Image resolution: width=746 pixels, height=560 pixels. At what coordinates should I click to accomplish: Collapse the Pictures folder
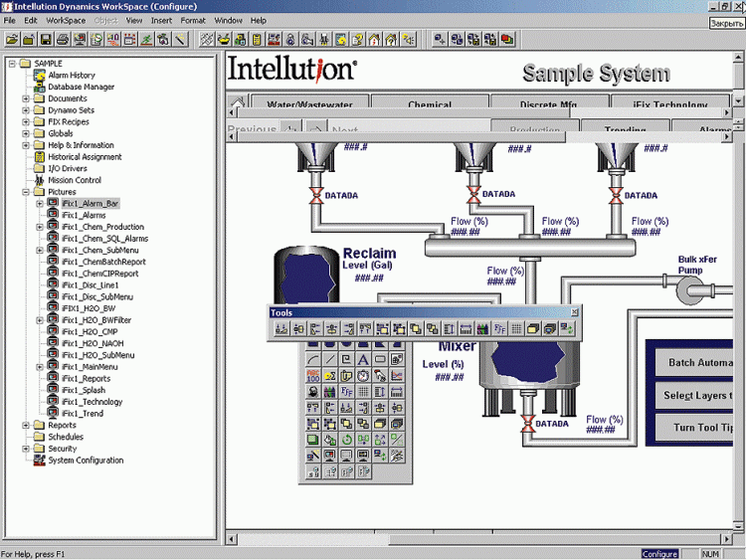(x=26, y=192)
